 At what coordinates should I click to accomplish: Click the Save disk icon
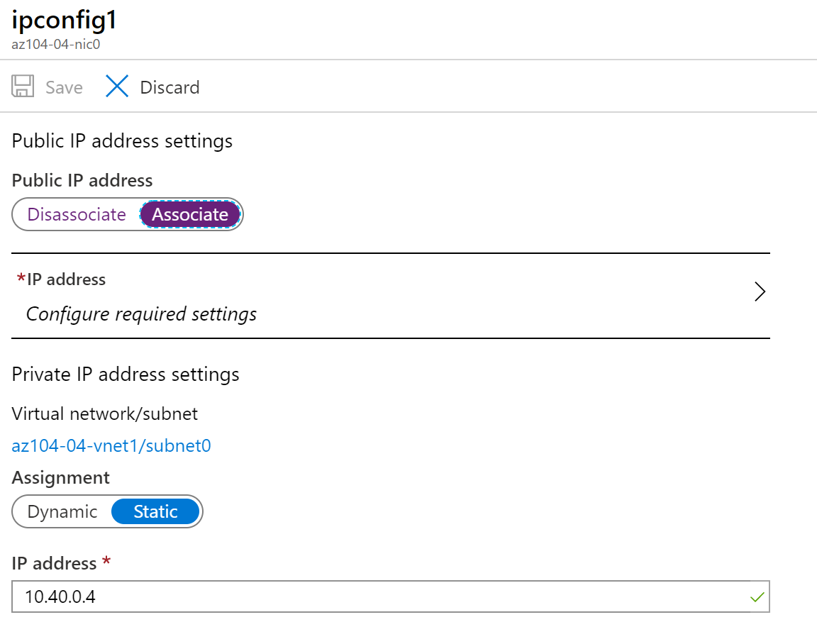(x=23, y=86)
